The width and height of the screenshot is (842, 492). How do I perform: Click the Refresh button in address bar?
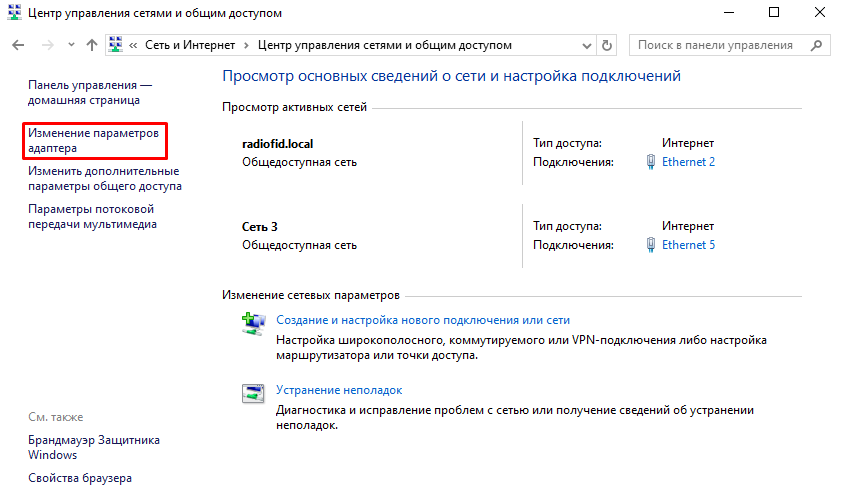tap(607, 45)
